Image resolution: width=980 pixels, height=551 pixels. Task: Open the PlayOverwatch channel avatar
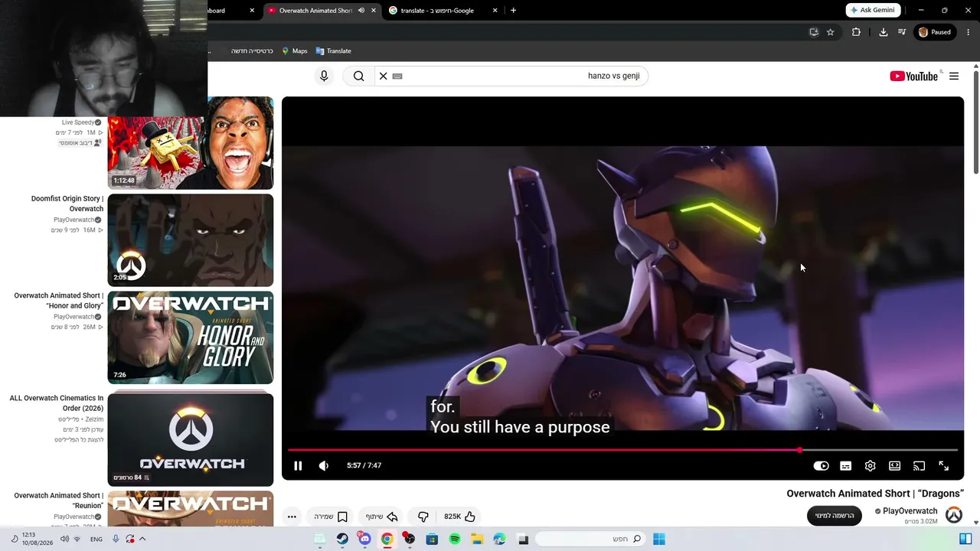click(954, 515)
